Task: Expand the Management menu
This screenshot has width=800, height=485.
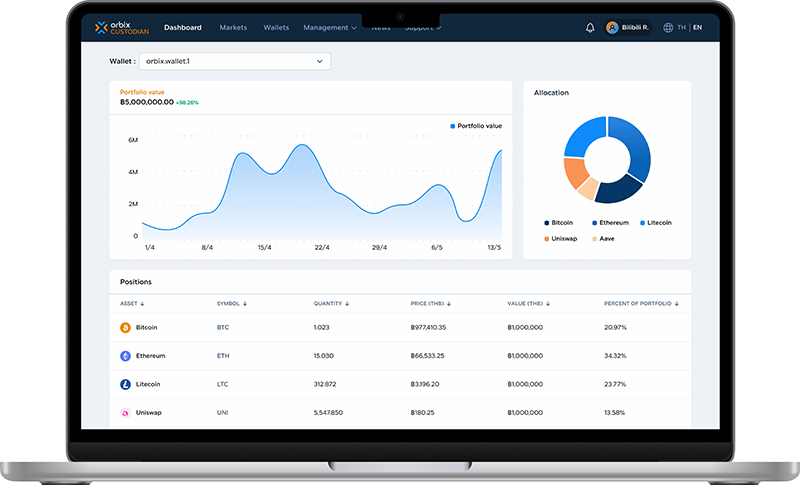Action: click(x=329, y=28)
